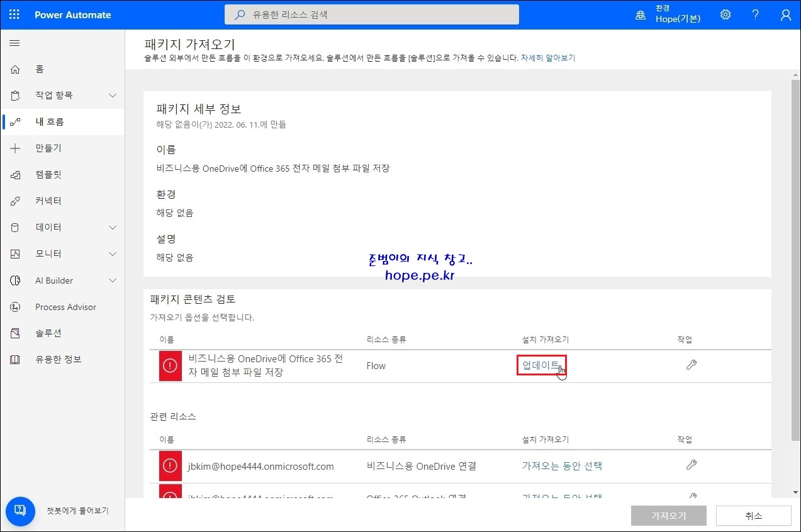Screen dimensions: 801x532
Task: Click the vertical scrollbar thumb
Action: 795,259
